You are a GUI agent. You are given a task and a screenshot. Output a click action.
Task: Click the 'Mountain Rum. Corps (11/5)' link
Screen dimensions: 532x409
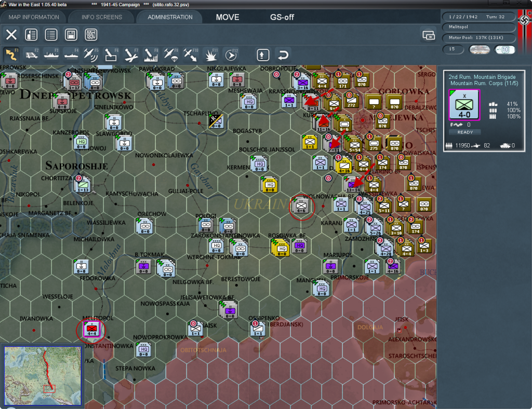click(x=484, y=84)
